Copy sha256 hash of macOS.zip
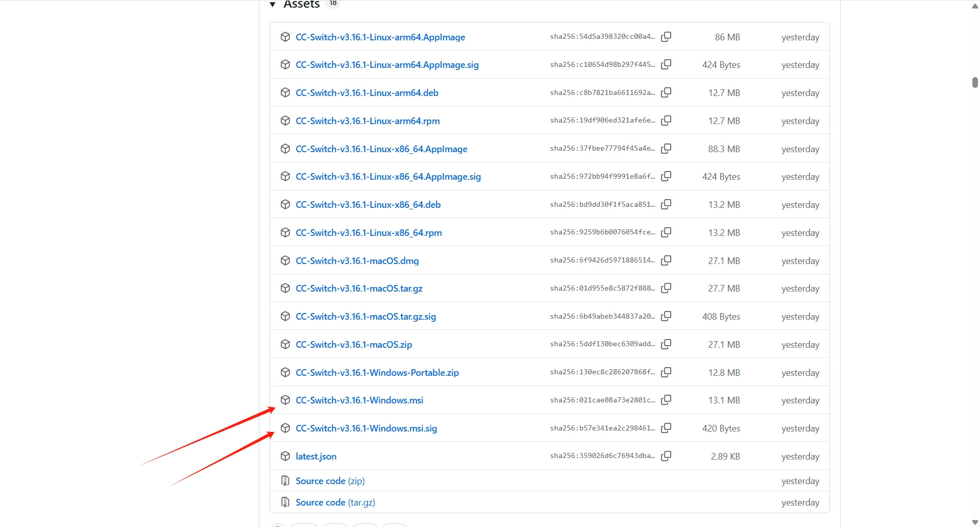Image resolution: width=980 pixels, height=527 pixels. coord(666,344)
